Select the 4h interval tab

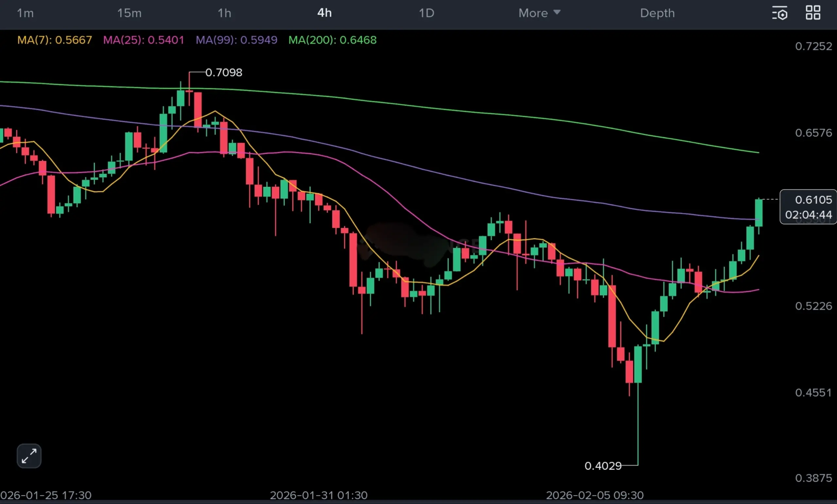pyautogui.click(x=324, y=13)
